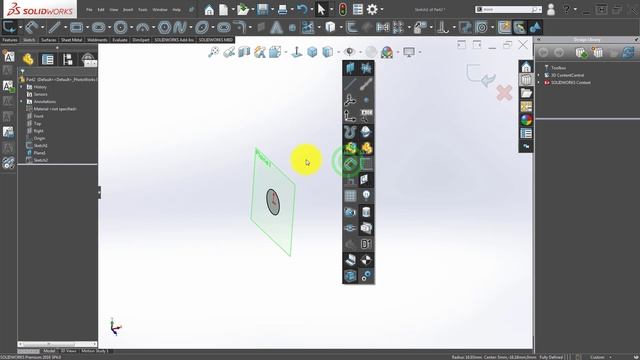Click the Linear Sketch Pattern icon

click(398, 27)
